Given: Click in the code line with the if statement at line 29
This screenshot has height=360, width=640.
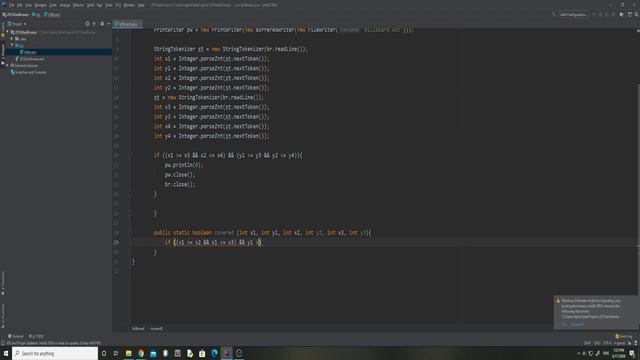Looking at the screenshot, I should 213,242.
